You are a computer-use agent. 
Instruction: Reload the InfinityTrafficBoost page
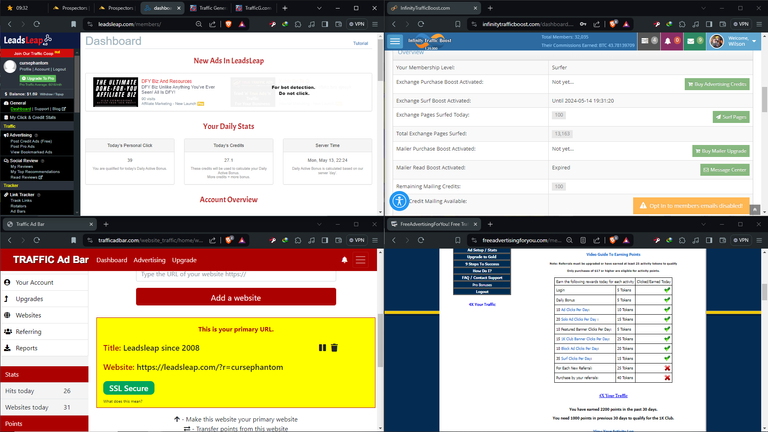pos(421,24)
